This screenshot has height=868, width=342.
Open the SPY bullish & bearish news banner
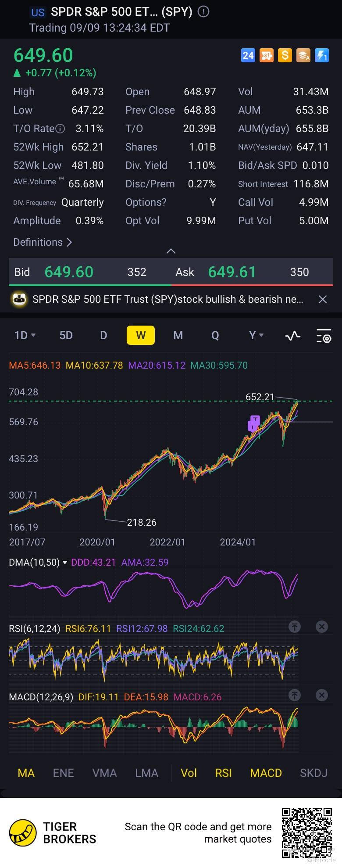(167, 299)
